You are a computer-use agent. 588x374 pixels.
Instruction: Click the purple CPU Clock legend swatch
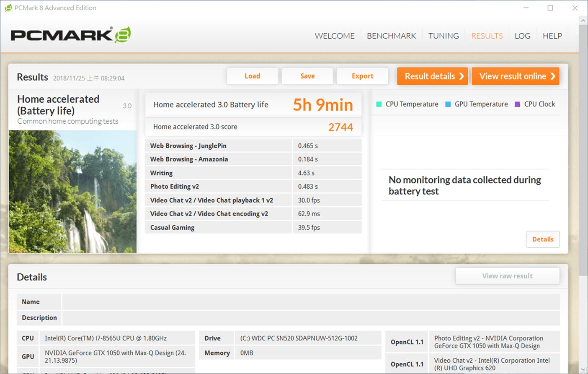coord(517,104)
